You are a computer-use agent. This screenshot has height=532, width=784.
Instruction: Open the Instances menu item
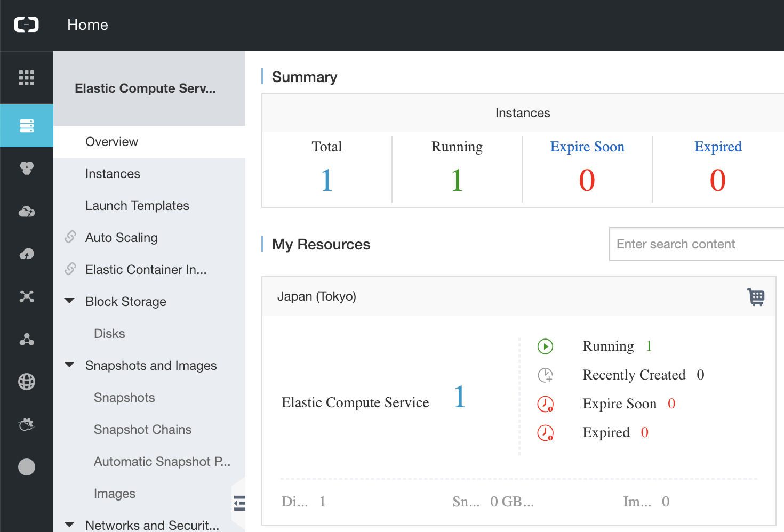(113, 174)
